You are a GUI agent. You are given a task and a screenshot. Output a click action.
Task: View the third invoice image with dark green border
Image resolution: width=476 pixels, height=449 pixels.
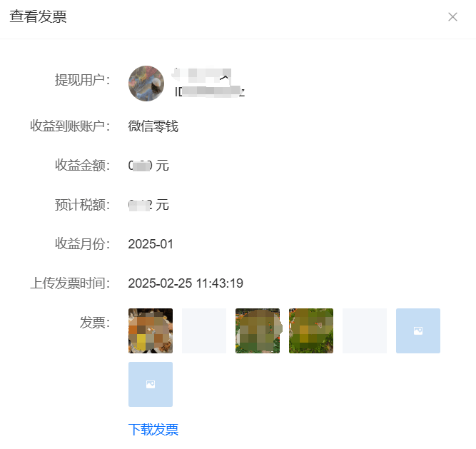click(258, 331)
